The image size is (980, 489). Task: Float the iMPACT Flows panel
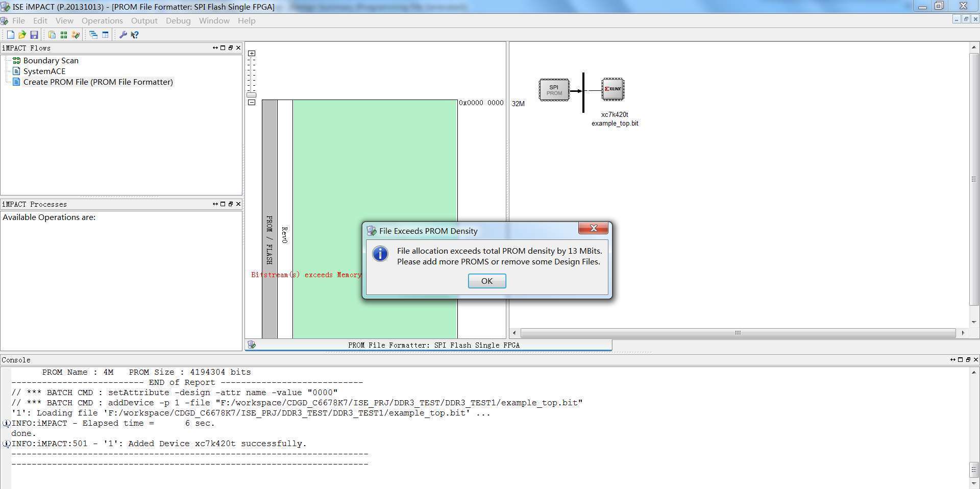[x=230, y=47]
